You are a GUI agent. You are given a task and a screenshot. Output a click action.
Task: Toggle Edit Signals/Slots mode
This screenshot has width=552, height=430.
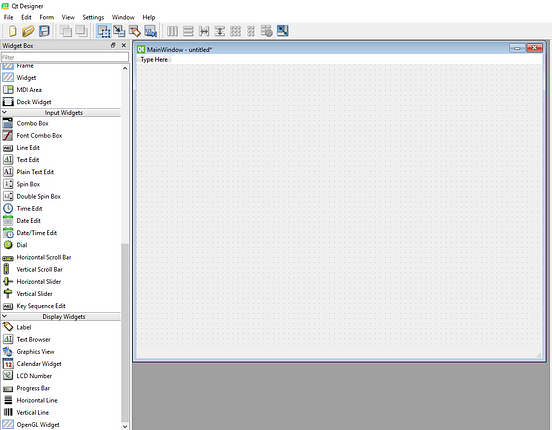click(x=119, y=31)
